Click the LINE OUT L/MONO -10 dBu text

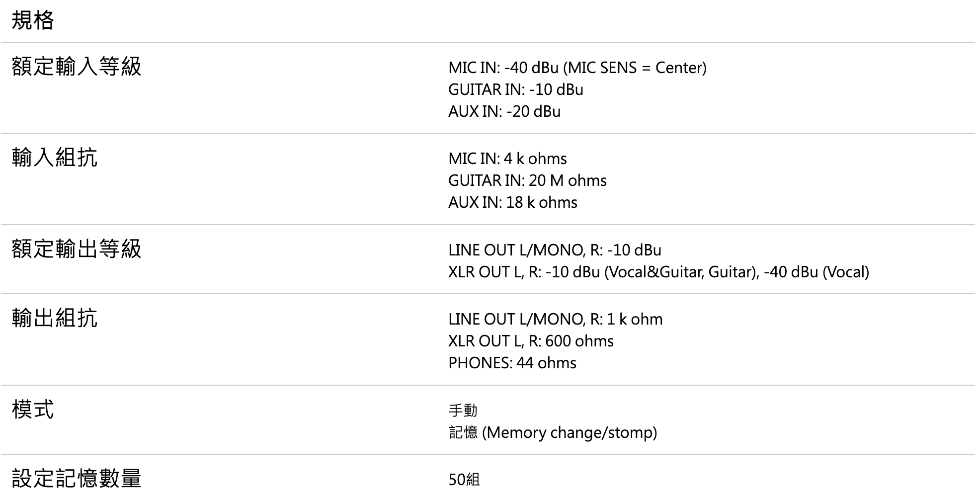[555, 250]
